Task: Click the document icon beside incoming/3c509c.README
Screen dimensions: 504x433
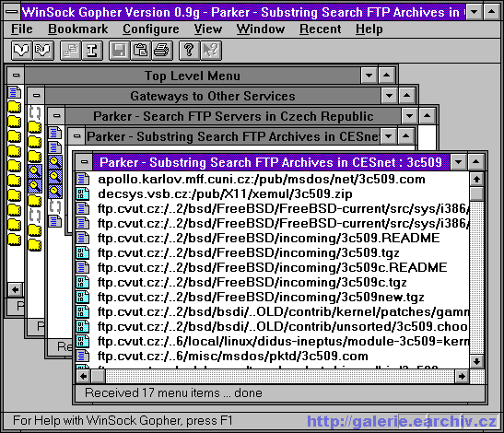Action: (x=83, y=268)
